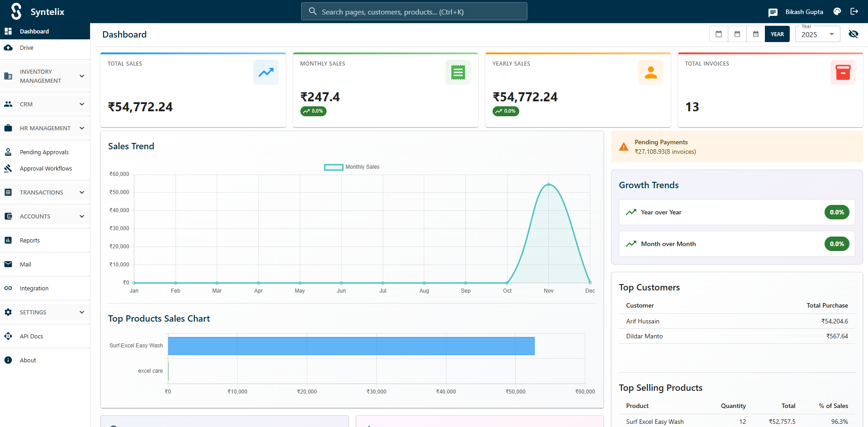Click the Arif Hussain customer link
Image resolution: width=868 pixels, height=427 pixels.
(643, 321)
